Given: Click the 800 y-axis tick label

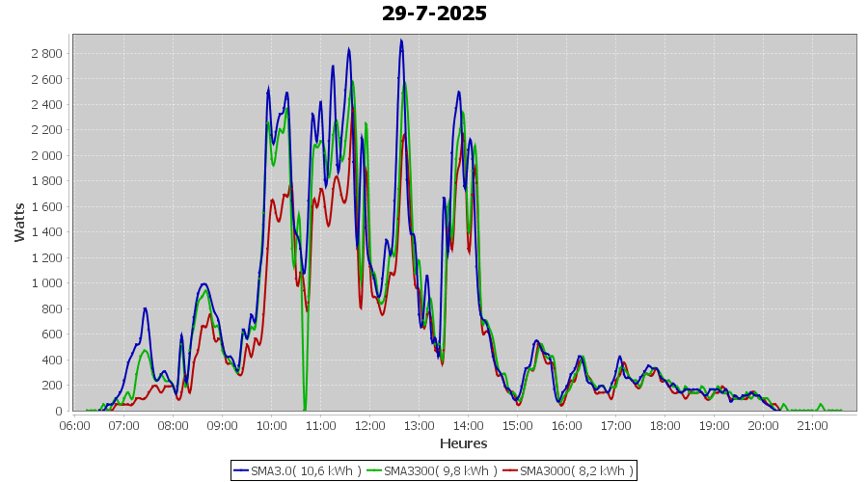Looking at the screenshot, I should pos(51,308).
